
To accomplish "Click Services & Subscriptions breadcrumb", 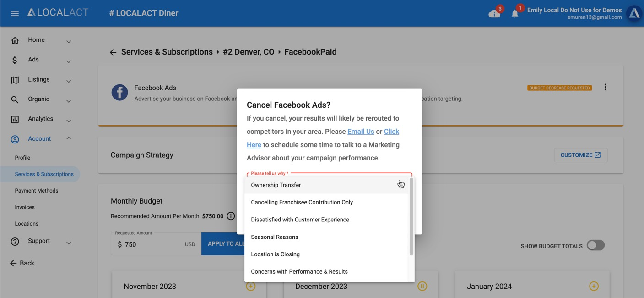I will (167, 52).
